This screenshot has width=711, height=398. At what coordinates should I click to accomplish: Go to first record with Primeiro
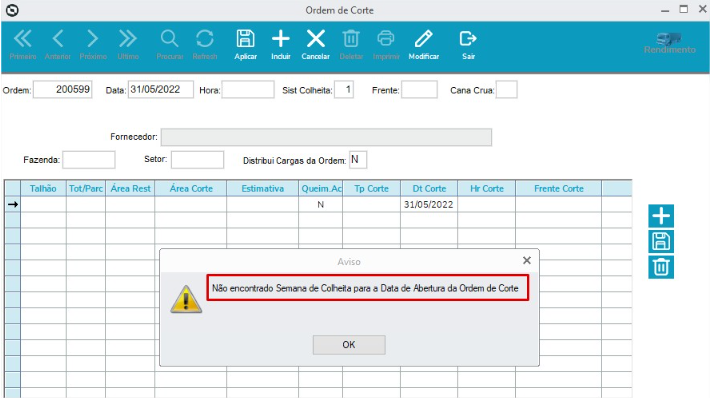(23, 45)
